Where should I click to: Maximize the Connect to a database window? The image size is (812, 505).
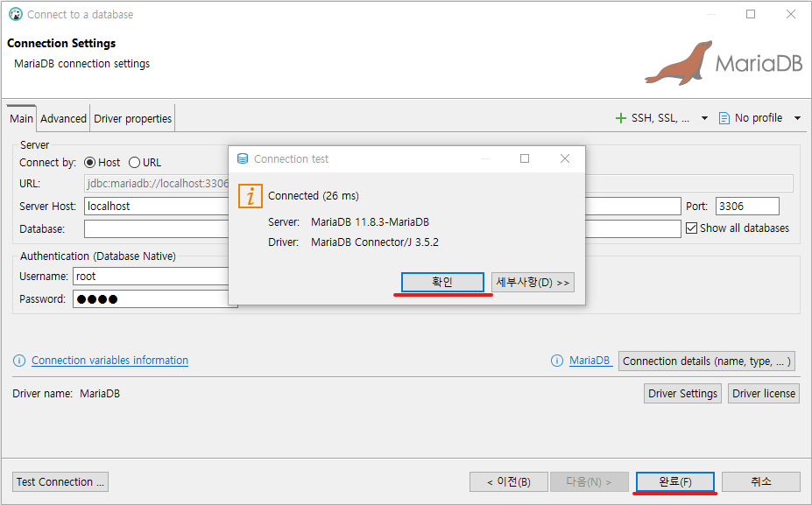751,15
